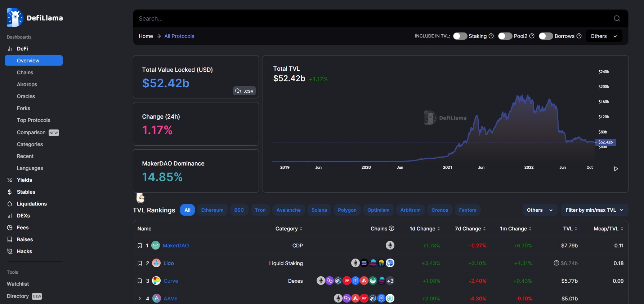Expand the AAVE row
Image resolution: width=644 pixels, height=304 pixels.
(140, 299)
